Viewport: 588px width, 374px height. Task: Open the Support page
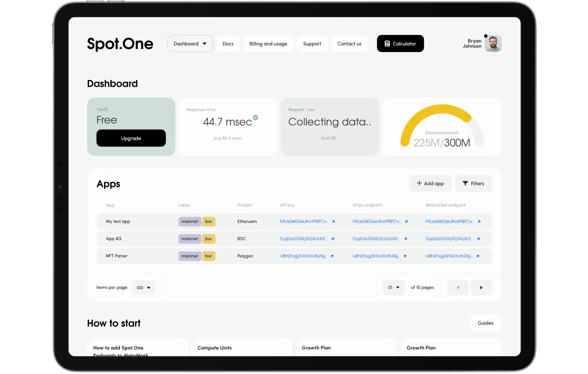pos(312,44)
